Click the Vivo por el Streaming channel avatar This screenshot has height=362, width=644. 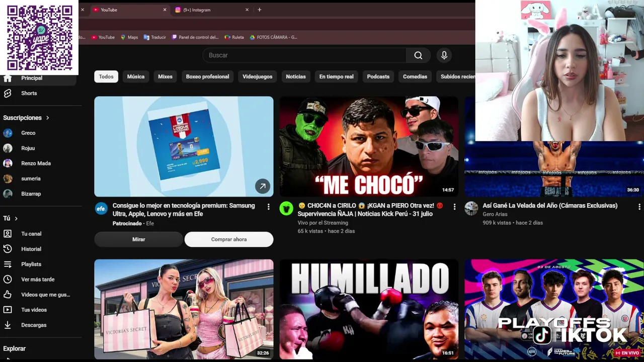pos(286,209)
